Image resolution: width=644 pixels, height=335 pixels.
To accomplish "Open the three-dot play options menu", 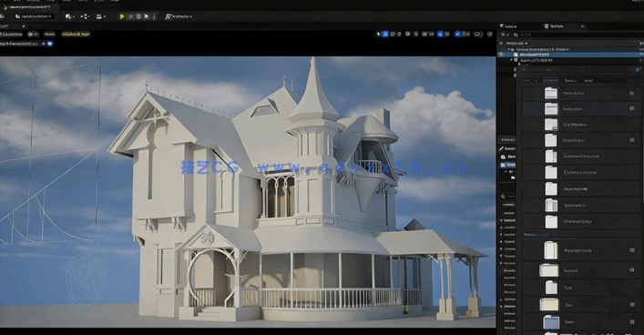I will coord(155,16).
